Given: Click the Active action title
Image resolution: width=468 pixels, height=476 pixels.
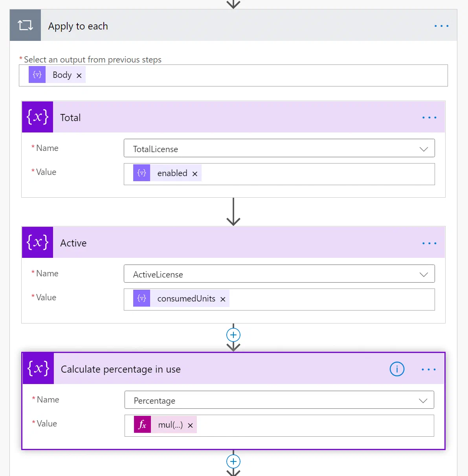Looking at the screenshot, I should tap(73, 243).
